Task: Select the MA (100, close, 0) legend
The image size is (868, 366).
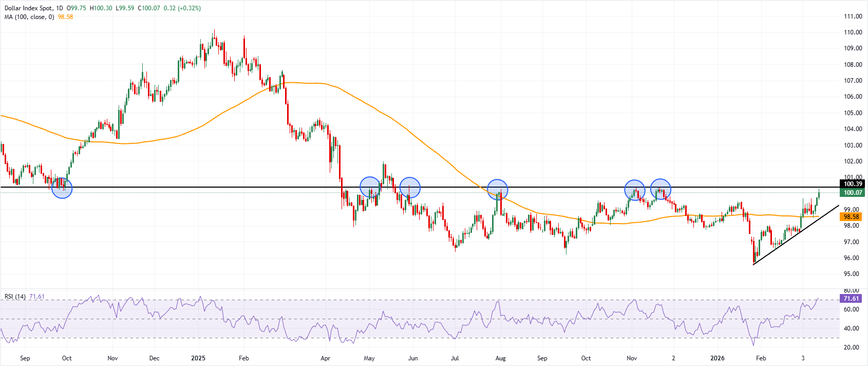Action: pos(29,17)
